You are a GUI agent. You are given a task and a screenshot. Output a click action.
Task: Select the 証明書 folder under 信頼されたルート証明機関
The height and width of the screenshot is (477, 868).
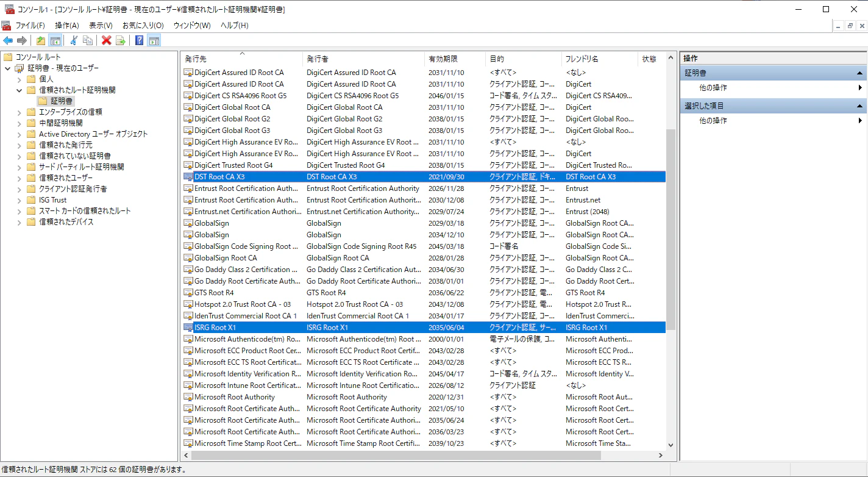[x=62, y=101]
